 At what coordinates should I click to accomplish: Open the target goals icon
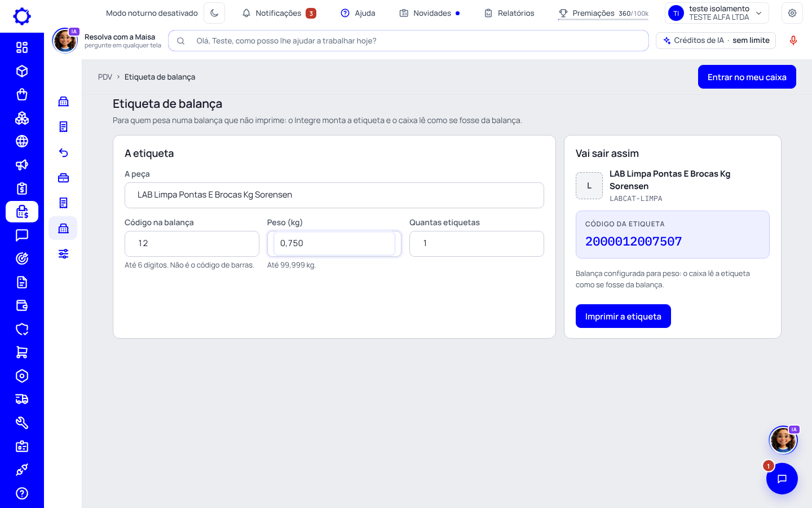(x=22, y=259)
